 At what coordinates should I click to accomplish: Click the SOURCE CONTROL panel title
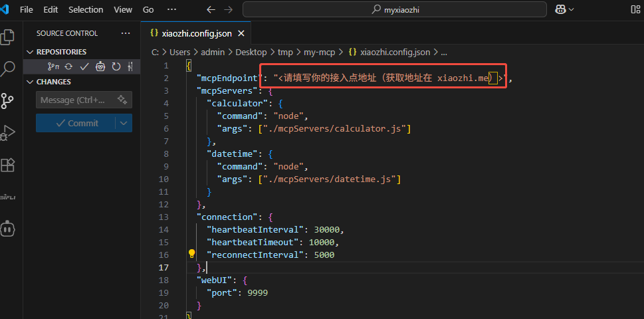[x=67, y=33]
